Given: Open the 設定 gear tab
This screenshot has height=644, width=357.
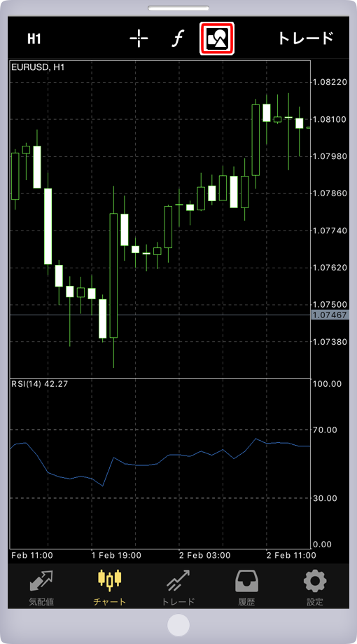Looking at the screenshot, I should [315, 587].
